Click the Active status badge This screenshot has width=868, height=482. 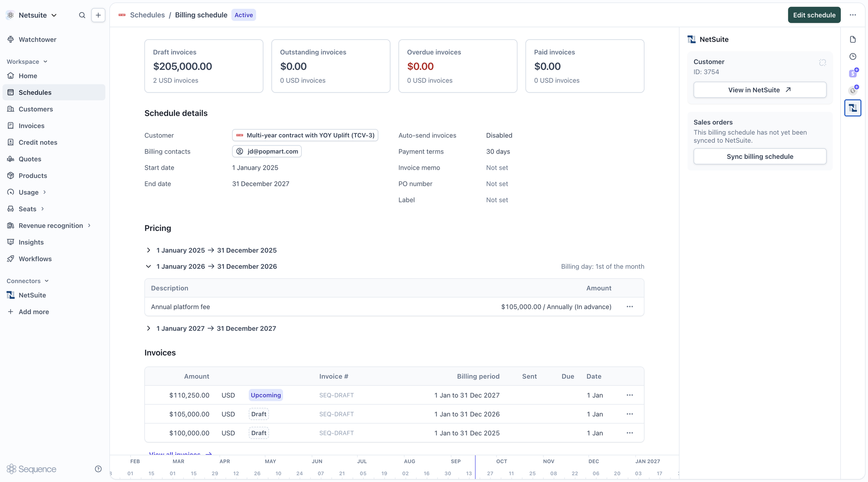(x=243, y=15)
